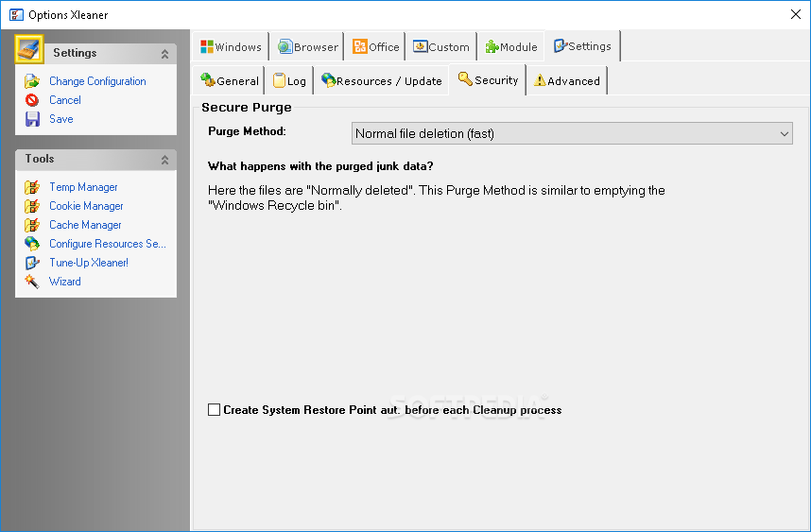This screenshot has height=532, width=811.
Task: Click the floppy disk Save icon
Action: pyautogui.click(x=32, y=119)
